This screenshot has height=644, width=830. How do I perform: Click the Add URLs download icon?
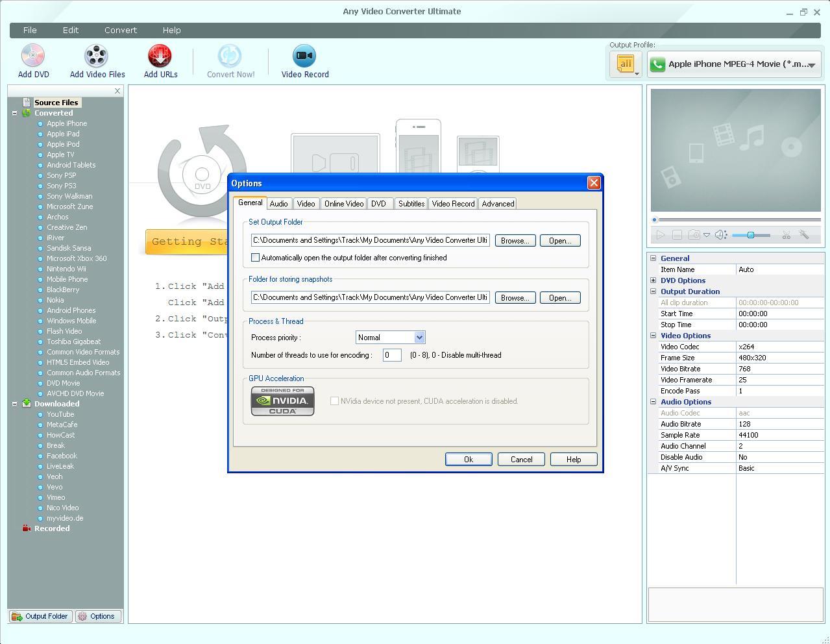(x=160, y=56)
